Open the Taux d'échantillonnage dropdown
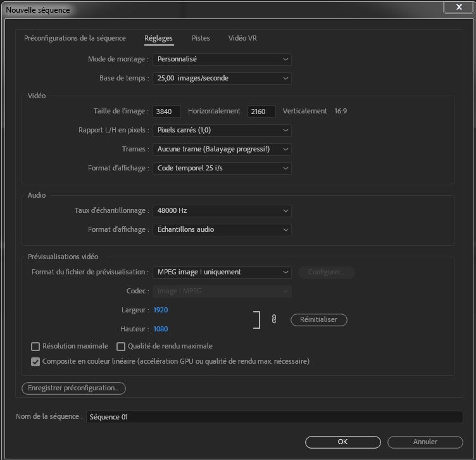 [222, 211]
